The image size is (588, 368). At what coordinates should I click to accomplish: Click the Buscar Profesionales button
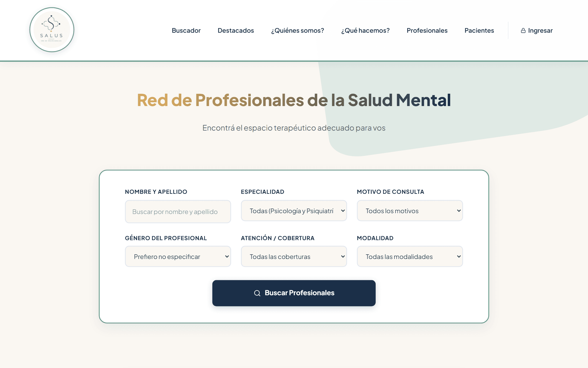(294, 293)
